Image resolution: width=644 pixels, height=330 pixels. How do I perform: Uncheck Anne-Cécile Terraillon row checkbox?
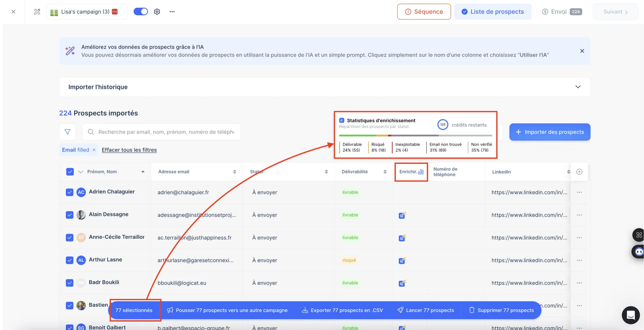tap(70, 238)
